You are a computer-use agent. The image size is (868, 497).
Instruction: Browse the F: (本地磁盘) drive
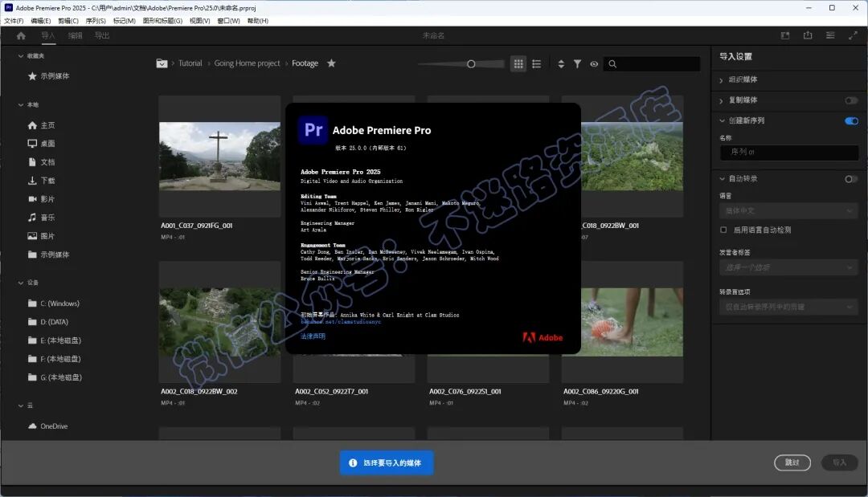point(55,359)
